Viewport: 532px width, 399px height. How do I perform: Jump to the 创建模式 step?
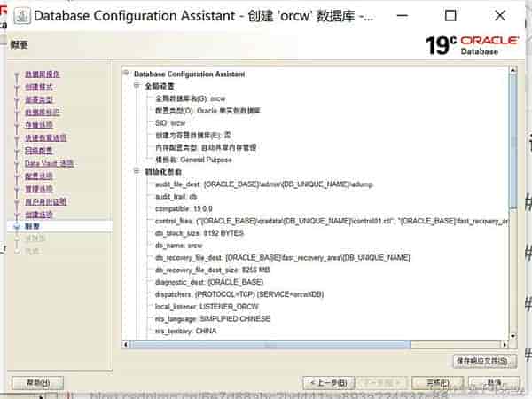pyautogui.click(x=38, y=87)
